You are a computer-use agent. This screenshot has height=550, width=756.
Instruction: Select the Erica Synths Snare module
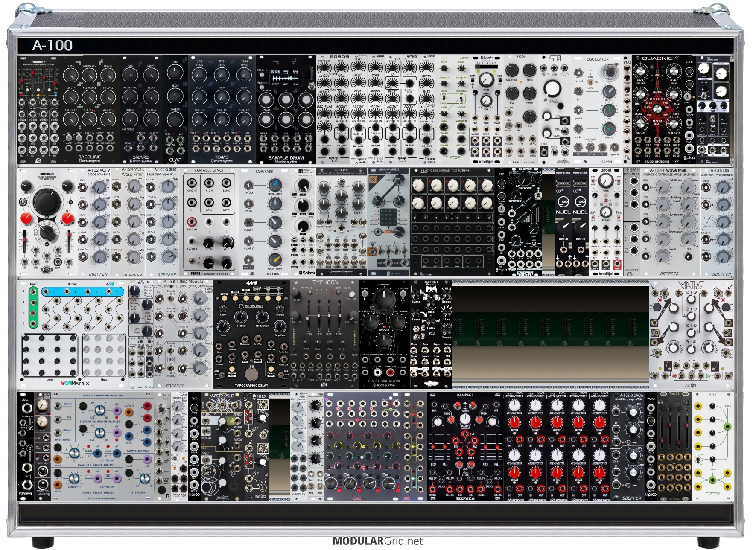click(141, 110)
